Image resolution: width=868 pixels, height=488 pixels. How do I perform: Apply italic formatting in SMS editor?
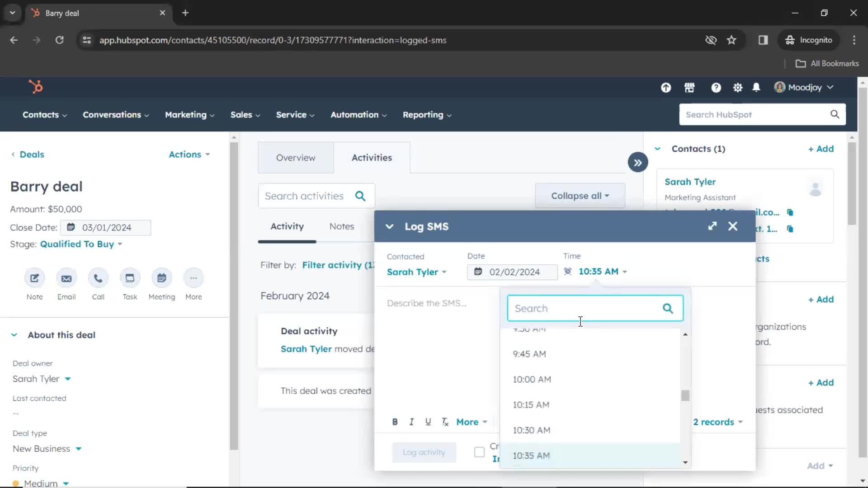[411, 422]
